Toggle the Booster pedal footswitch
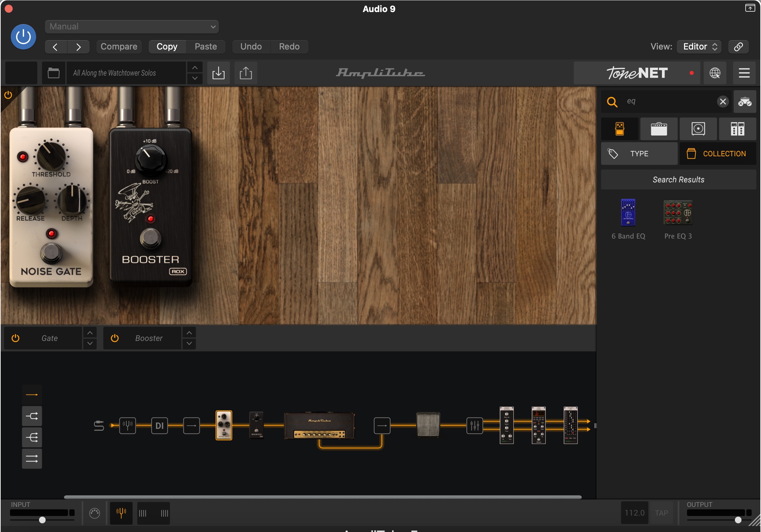 [150, 239]
